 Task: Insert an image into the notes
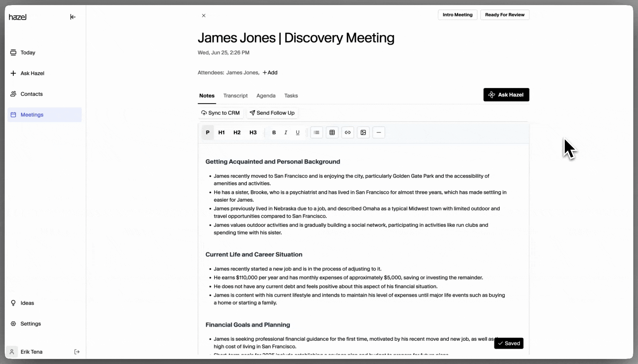[363, 132]
